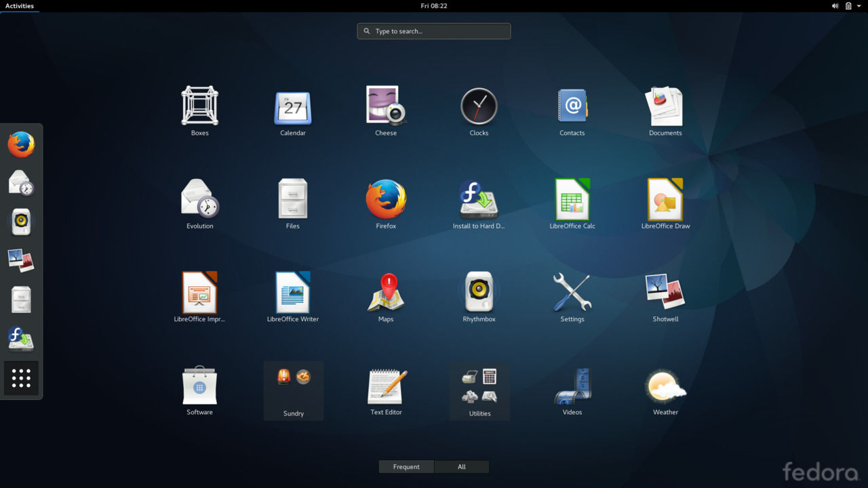Click the Activities button
Screen dimensions: 868x488
pos(20,5)
